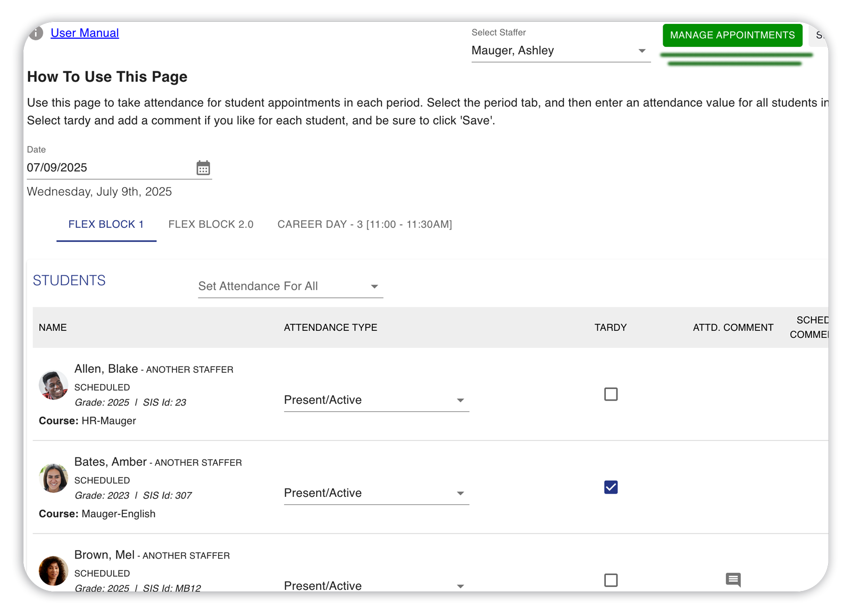Click the name Brown, Mel
Image resolution: width=851 pixels, height=616 pixels.
(104, 555)
